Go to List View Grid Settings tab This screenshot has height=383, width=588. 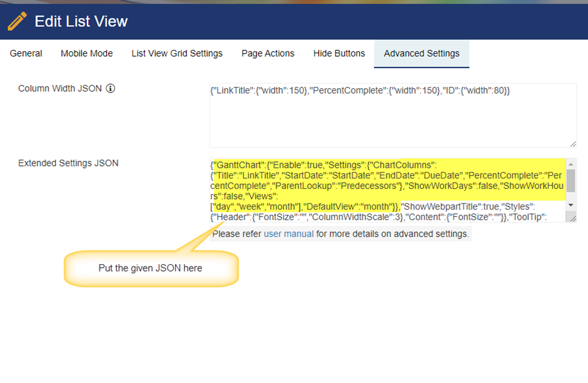[x=177, y=54]
